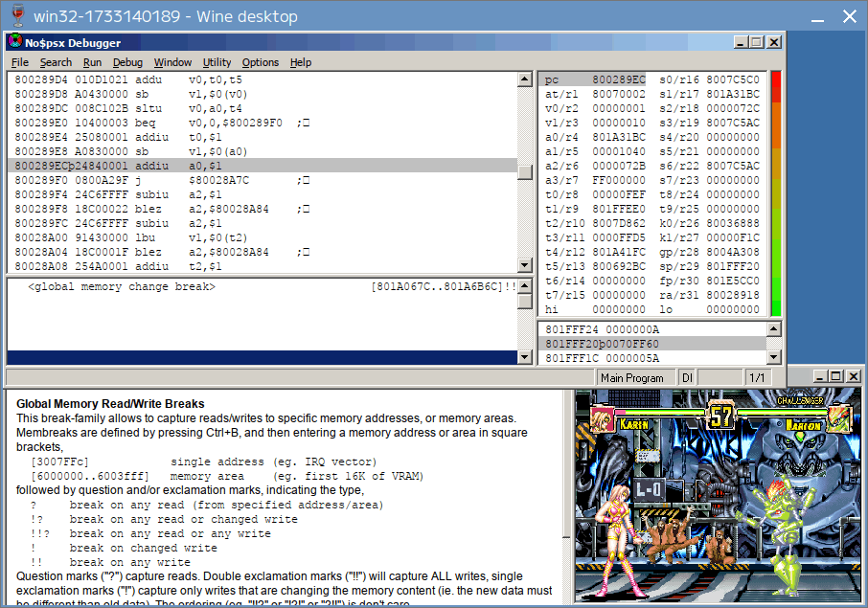This screenshot has width=868, height=608.
Task: Select the sltu line at 800289DC
Action: coord(263,108)
